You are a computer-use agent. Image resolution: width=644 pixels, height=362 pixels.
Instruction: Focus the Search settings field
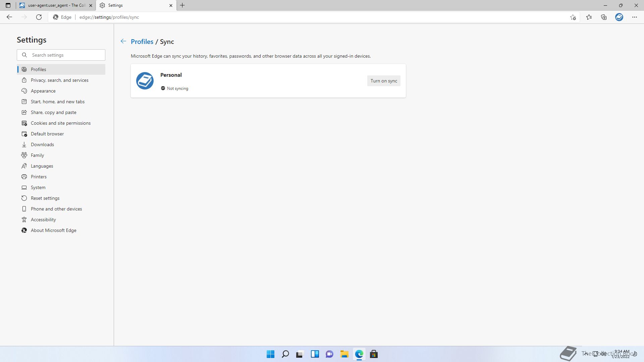pos(61,55)
